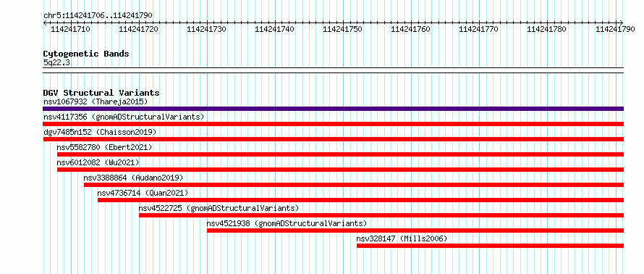Click the right arrowhead of the coordinate ruler
Screen dimensions: 644x274
tap(622, 22)
